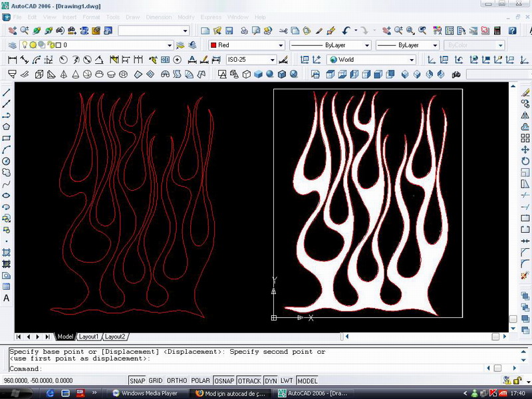This screenshot has width=532, height=399.
Task: Select the Arc draw tool
Action: click(x=6, y=150)
